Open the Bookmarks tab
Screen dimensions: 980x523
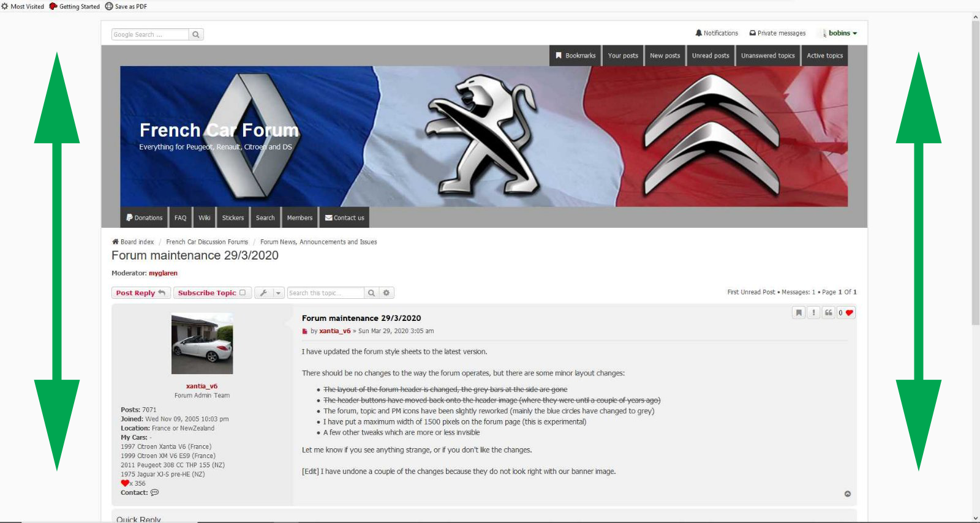(x=576, y=56)
